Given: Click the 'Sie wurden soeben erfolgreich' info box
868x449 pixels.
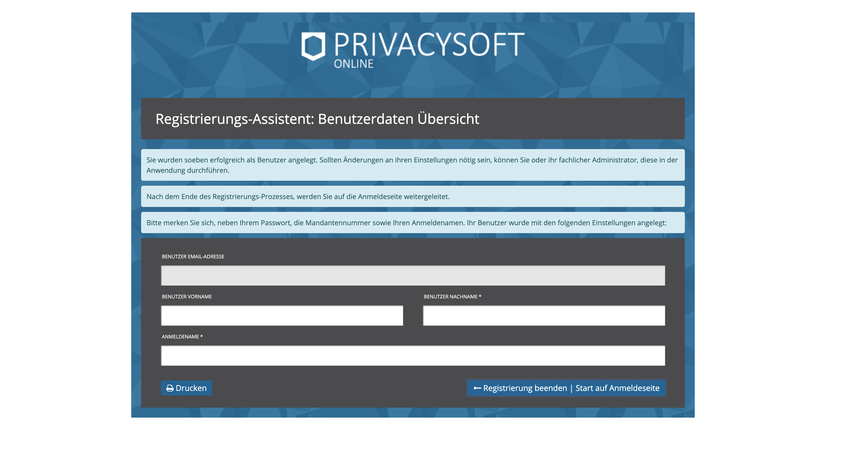Looking at the screenshot, I should 412,165.
